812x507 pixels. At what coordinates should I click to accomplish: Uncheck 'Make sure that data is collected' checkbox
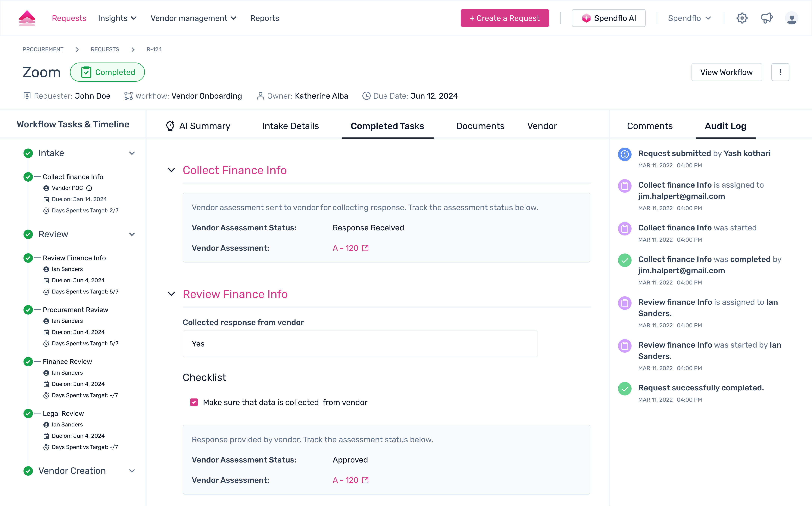pyautogui.click(x=194, y=402)
